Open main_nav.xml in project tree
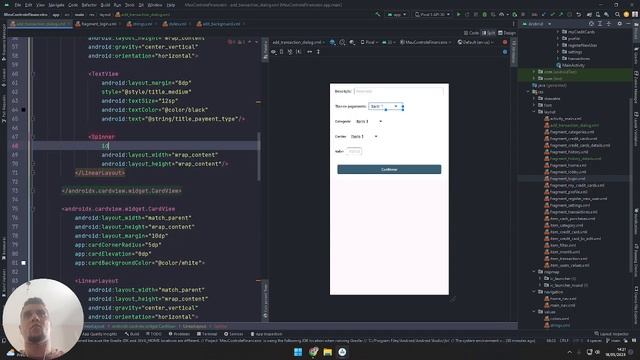The width and height of the screenshot is (640, 360). [560, 305]
